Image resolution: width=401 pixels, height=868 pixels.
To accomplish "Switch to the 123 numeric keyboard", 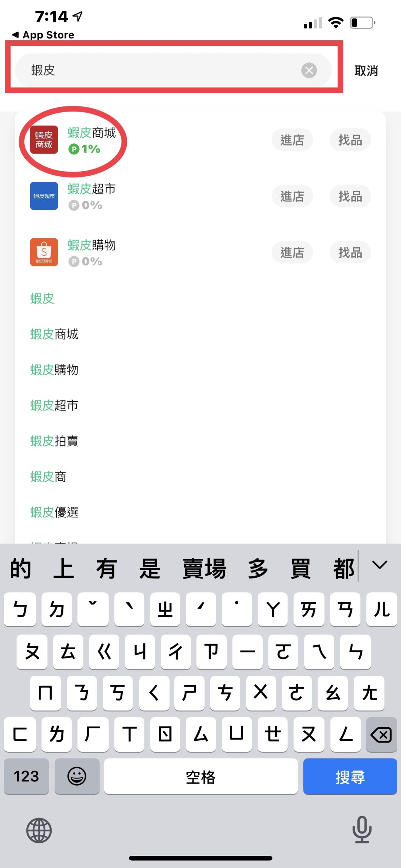I will pyautogui.click(x=26, y=776).
